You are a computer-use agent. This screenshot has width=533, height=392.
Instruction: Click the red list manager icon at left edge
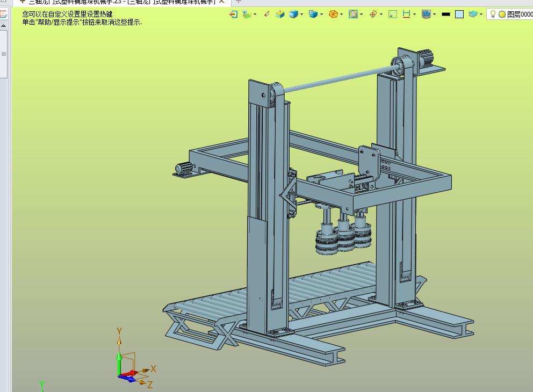click(x=3, y=14)
